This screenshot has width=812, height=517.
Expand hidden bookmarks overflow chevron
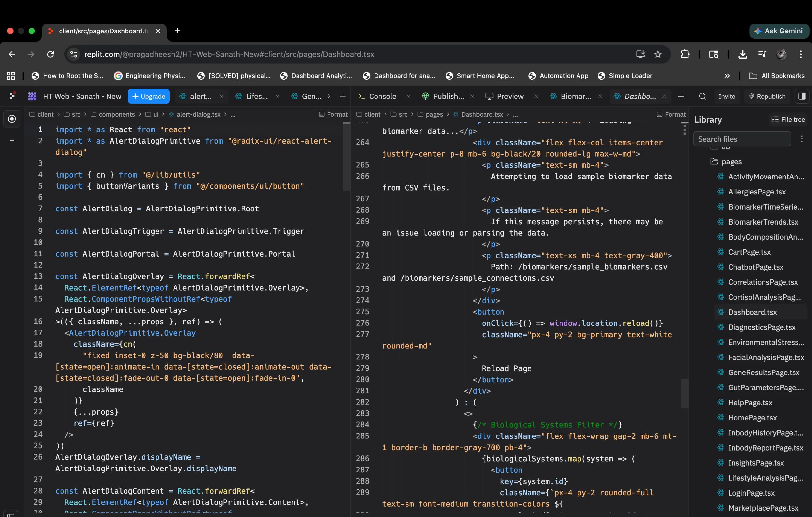727,76
